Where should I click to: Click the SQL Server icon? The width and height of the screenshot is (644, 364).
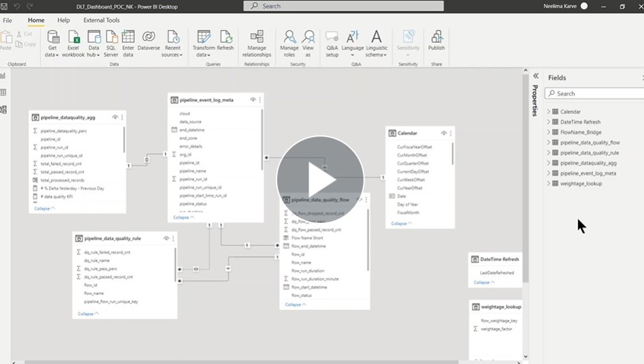point(111,38)
